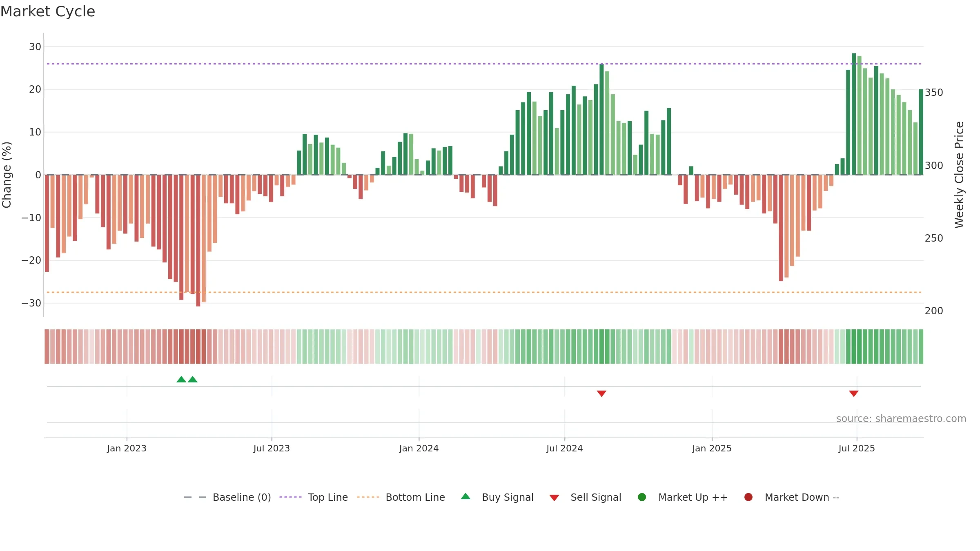Click the darkest red heat strip cell in early 2023
Screen dimensions: 980x551
tap(198, 347)
